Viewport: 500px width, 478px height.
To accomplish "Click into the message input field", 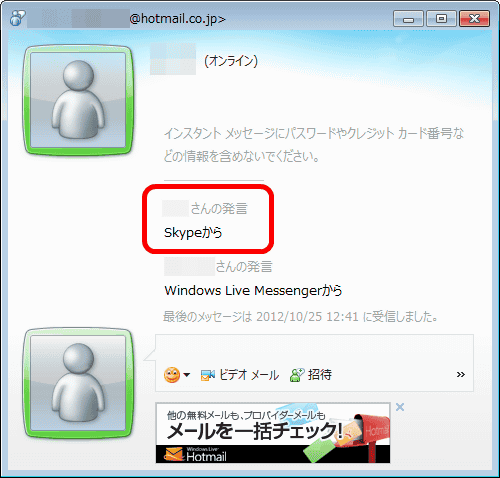I will coord(314,350).
